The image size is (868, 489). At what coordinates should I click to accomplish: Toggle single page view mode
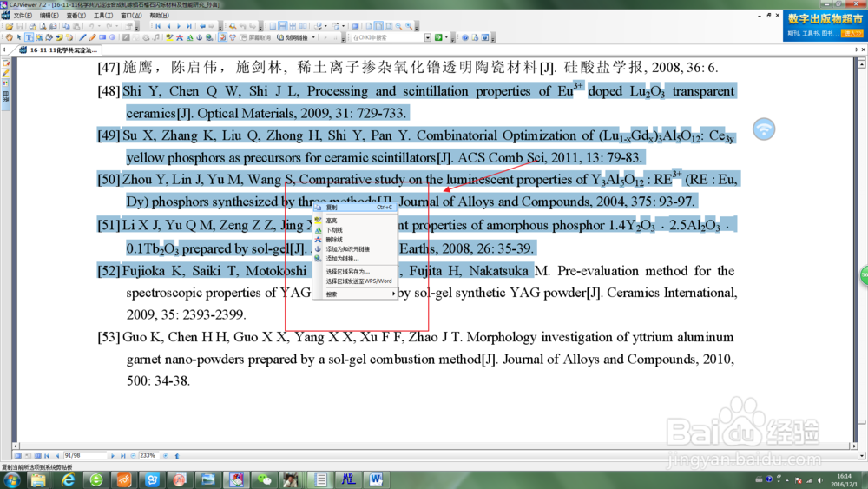click(273, 26)
